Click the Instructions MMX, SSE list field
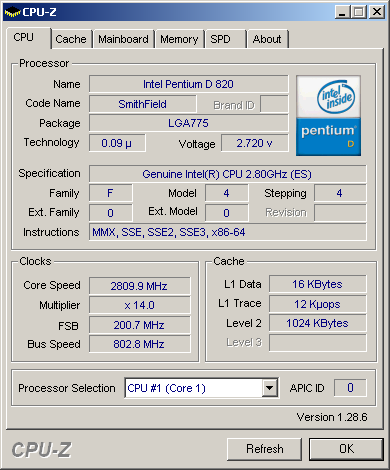Screen dimensions: 390x470 point(227,232)
